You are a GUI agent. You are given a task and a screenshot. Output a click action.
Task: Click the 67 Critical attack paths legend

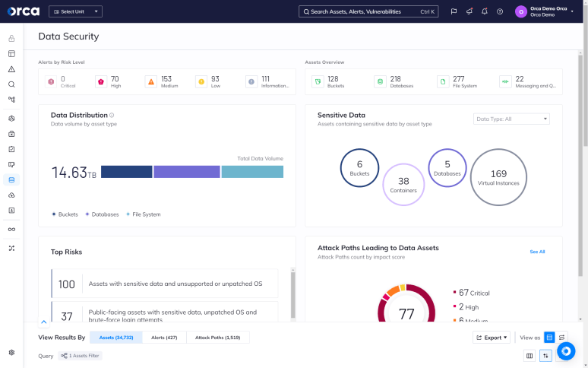[472, 293]
